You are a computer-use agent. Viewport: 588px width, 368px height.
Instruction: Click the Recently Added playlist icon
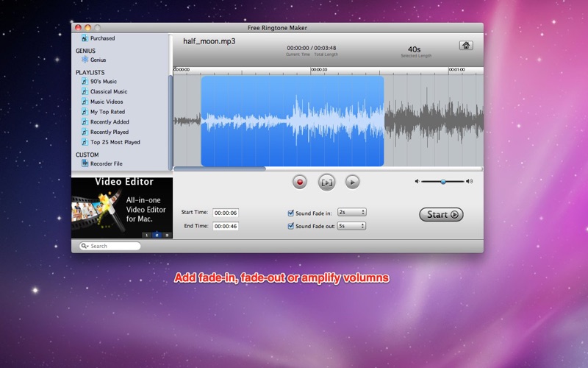pyautogui.click(x=85, y=121)
